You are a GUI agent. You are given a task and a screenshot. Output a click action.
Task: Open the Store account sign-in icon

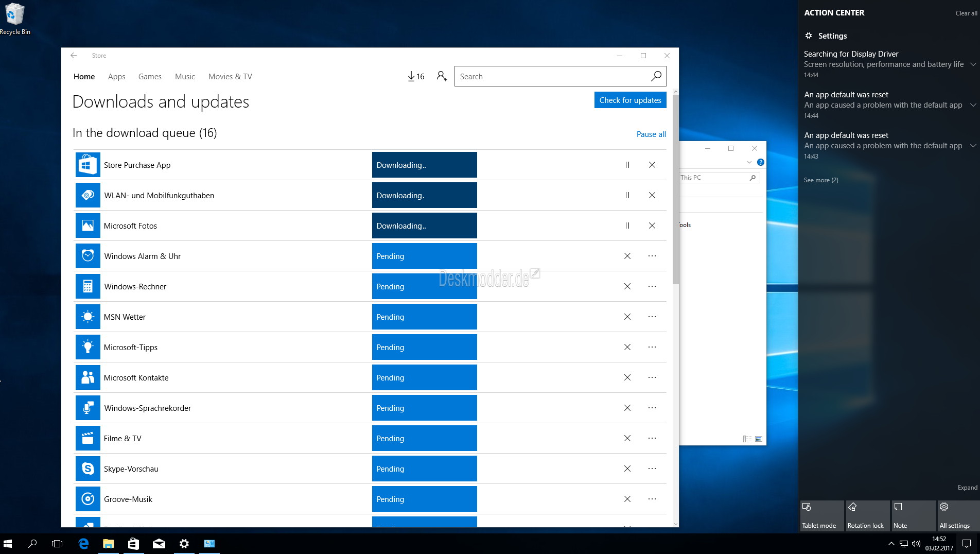(442, 76)
